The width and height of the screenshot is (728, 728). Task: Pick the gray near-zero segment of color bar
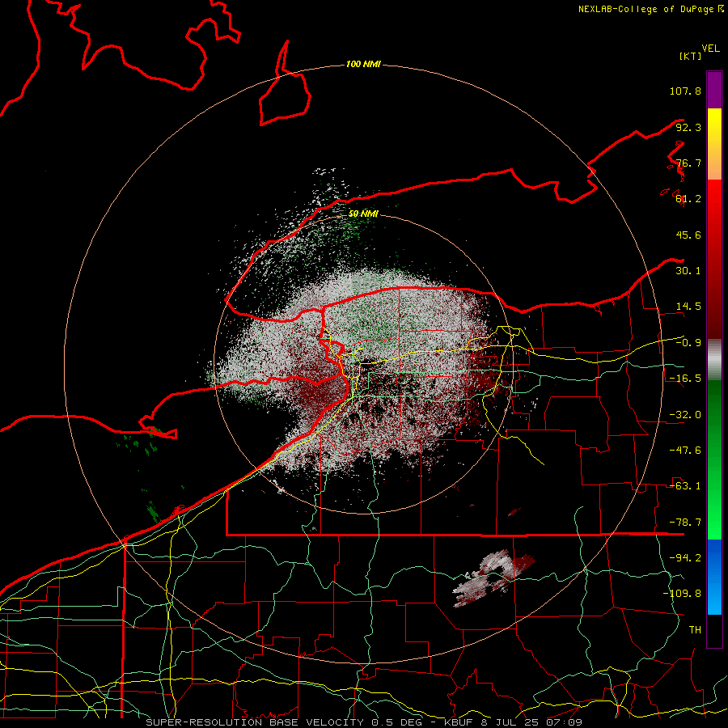[x=714, y=360]
